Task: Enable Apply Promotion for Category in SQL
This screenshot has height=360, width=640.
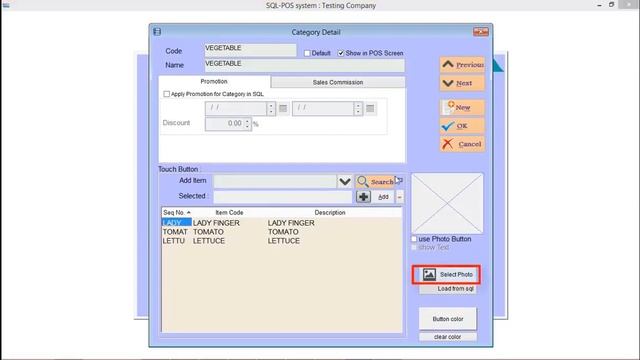Action: (x=167, y=94)
